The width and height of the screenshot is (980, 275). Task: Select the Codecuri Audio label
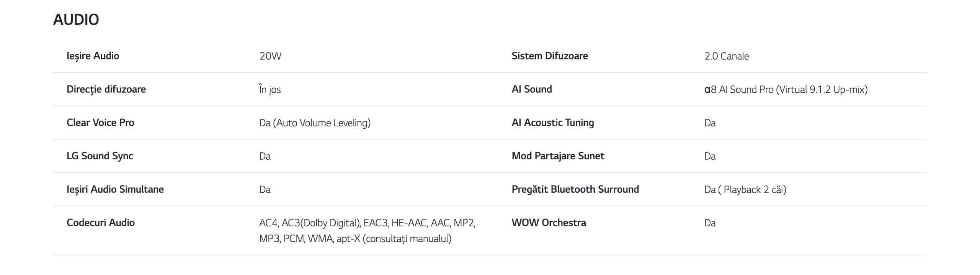pos(101,223)
